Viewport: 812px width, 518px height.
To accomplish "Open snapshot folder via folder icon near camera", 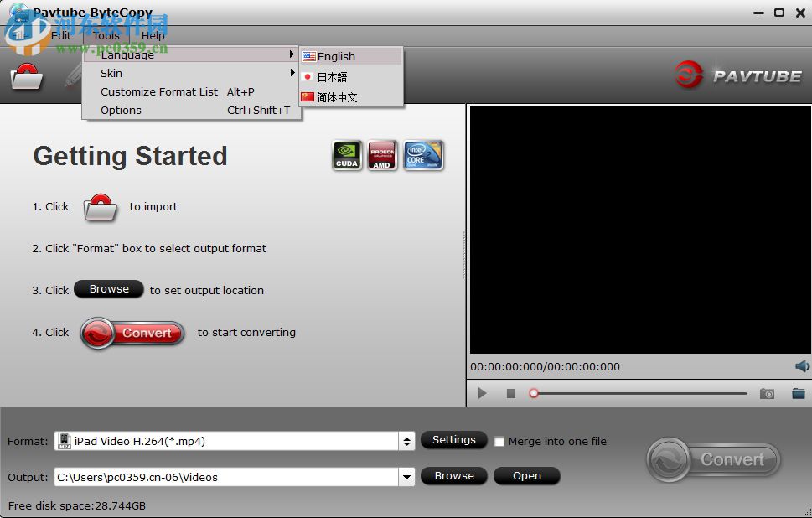I will click(x=799, y=392).
